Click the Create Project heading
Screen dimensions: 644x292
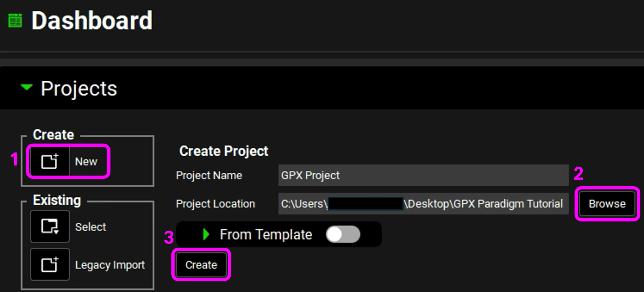[x=224, y=151]
